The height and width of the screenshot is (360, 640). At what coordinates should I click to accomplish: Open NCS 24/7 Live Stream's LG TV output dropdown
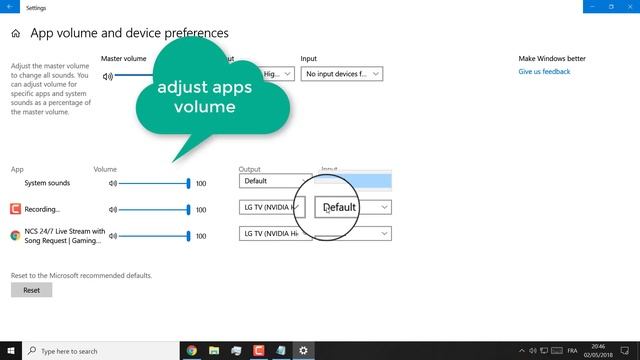[x=276, y=233]
